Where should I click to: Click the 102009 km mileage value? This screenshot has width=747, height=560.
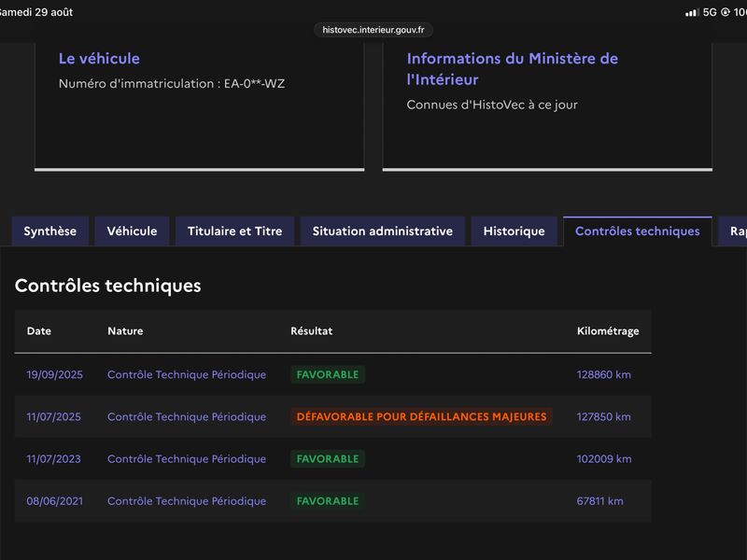[x=604, y=459]
